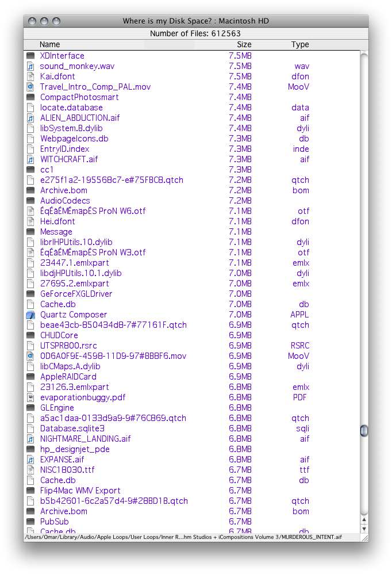This screenshot has width=392, height=574.
Task: Select the EntryID.index file name
Action: [x=65, y=149]
